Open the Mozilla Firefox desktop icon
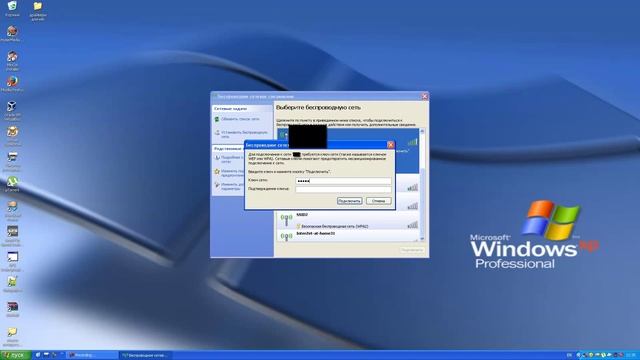This screenshot has height=360, width=640. pyautogui.click(x=12, y=83)
